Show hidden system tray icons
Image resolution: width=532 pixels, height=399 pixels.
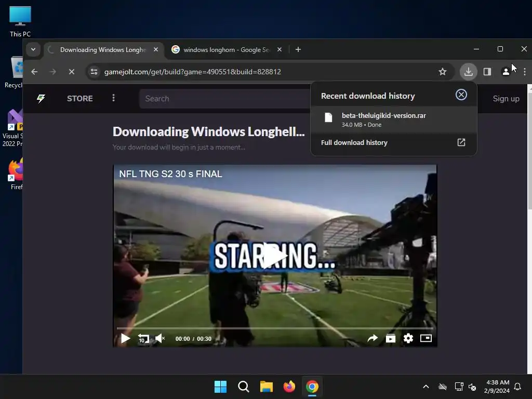pos(426,387)
